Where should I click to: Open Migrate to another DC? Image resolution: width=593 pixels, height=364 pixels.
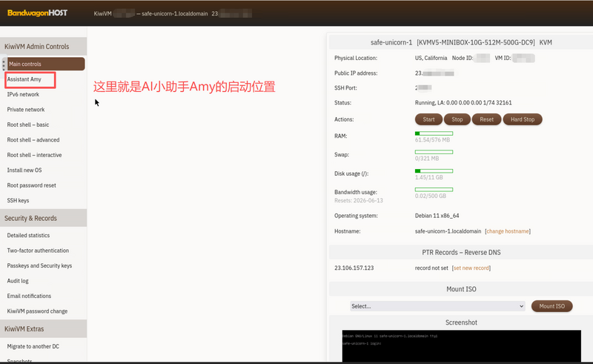[33, 346]
